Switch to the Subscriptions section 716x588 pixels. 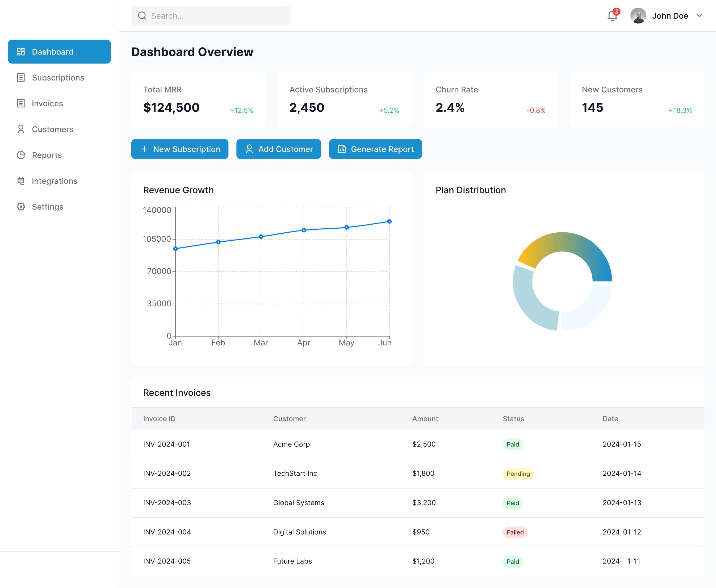[58, 78]
